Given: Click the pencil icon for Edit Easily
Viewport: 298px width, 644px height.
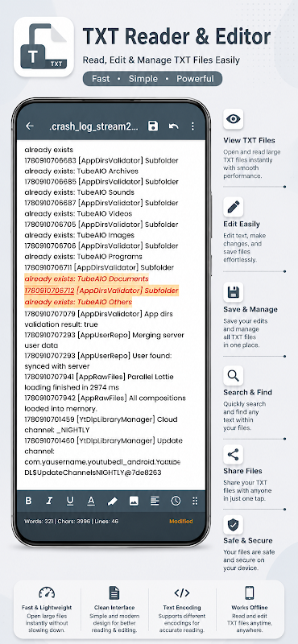Looking at the screenshot, I should 234,207.
